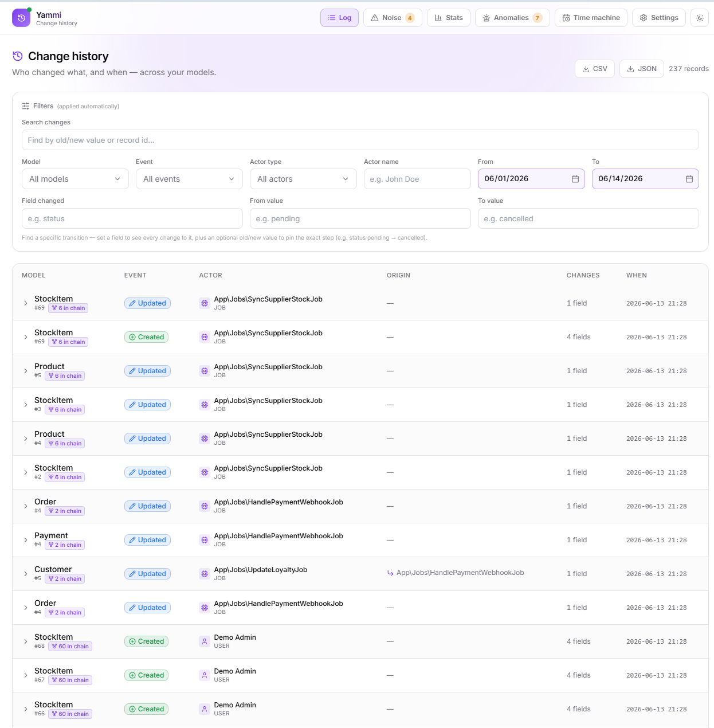This screenshot has width=714, height=728.
Task: Open the Model dropdown (All models)
Action: tap(75, 179)
